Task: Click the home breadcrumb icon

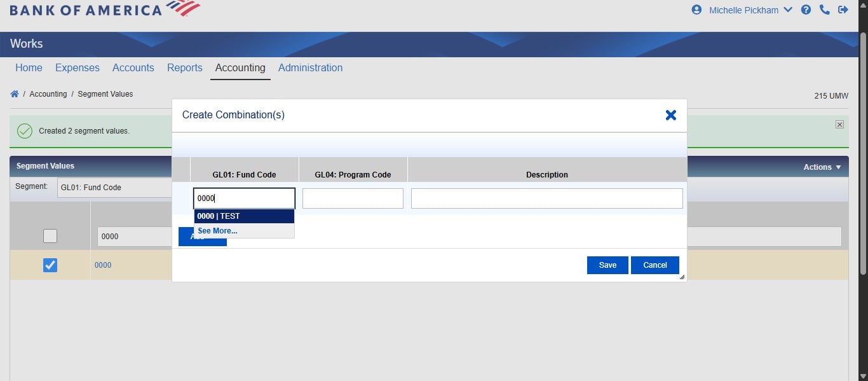Action: 14,94
